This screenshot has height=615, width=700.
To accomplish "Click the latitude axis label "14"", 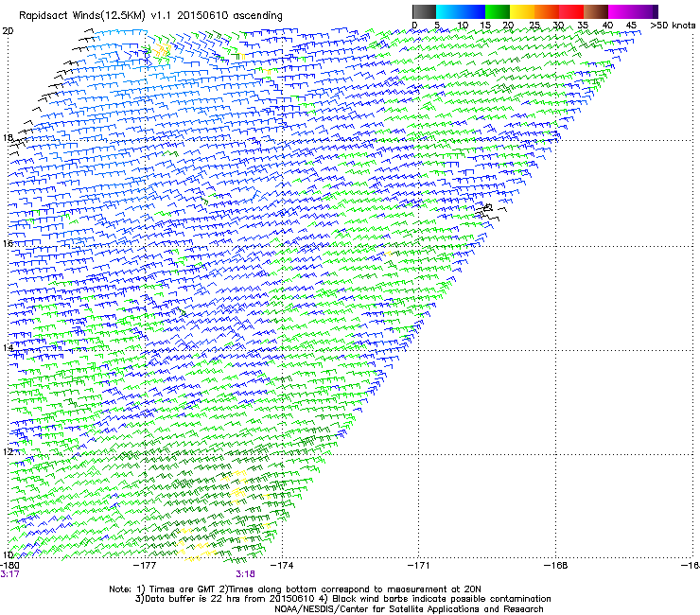I will pos(8,347).
